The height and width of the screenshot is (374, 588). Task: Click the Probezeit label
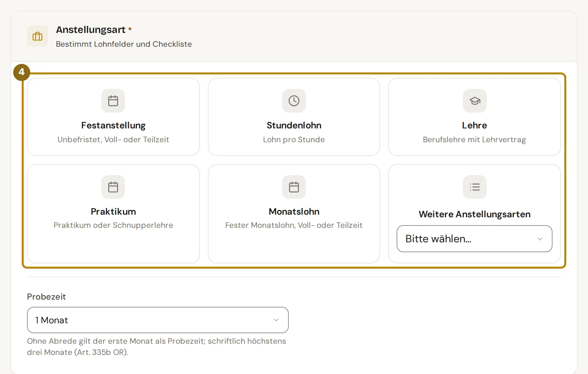click(46, 297)
